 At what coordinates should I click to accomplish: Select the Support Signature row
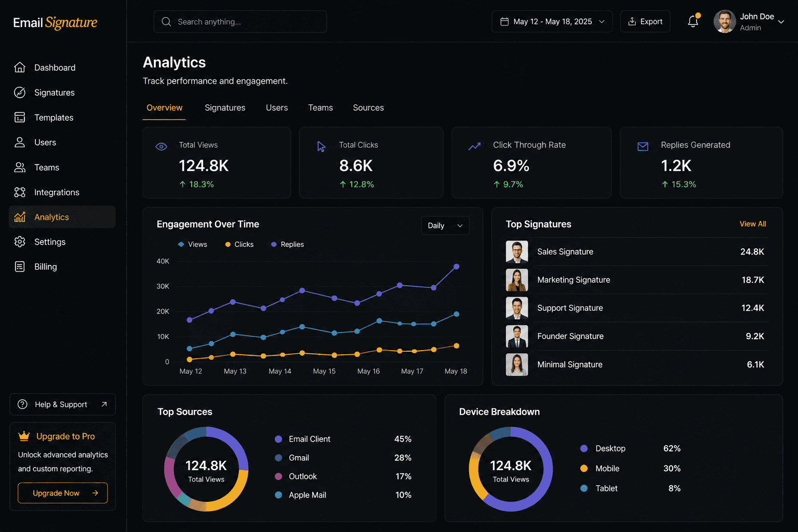637,308
